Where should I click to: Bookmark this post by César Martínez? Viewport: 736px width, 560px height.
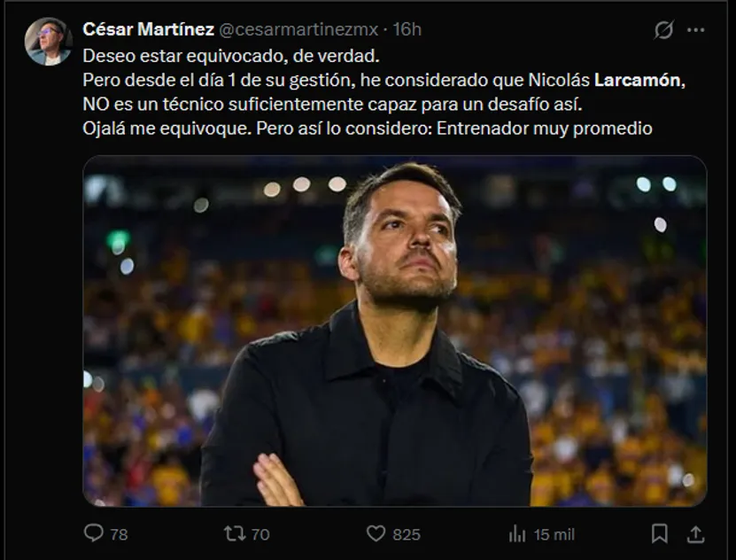click(x=660, y=533)
